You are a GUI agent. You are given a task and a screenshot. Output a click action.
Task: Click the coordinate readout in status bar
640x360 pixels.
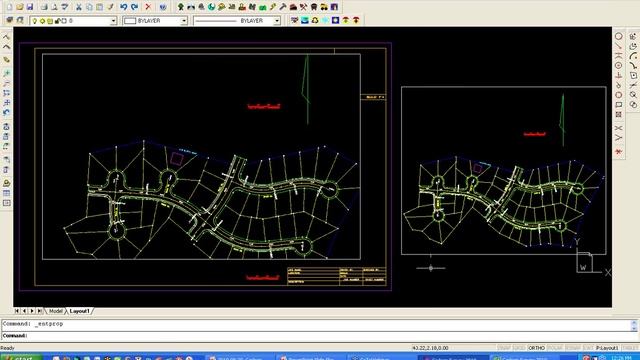click(430, 348)
